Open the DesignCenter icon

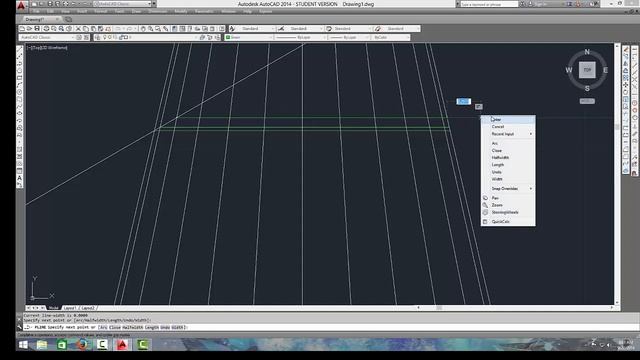pyautogui.click(x=182, y=29)
